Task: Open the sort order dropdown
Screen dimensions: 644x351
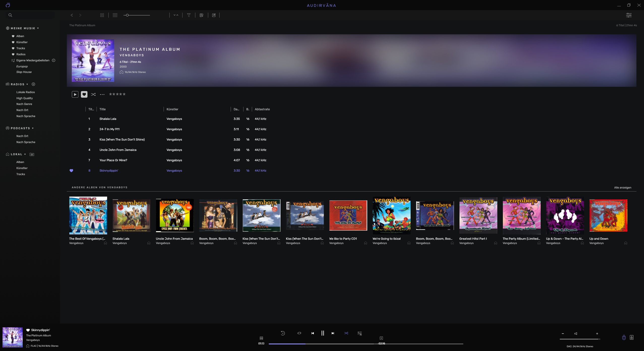Action: pos(176,15)
